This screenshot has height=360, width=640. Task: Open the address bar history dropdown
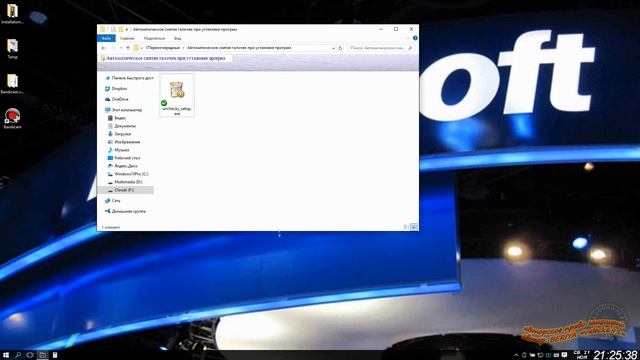point(333,48)
